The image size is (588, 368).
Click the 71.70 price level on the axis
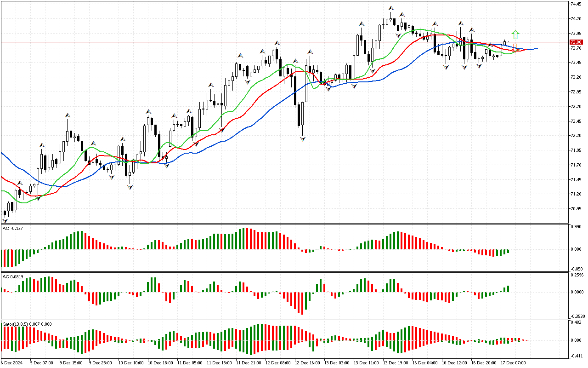pyautogui.click(x=576, y=165)
